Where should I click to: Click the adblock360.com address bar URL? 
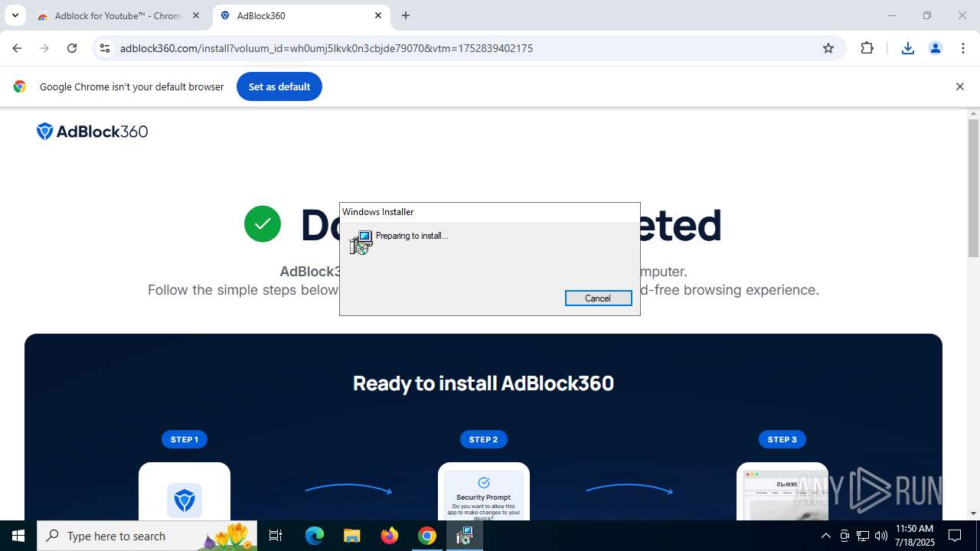[326, 48]
